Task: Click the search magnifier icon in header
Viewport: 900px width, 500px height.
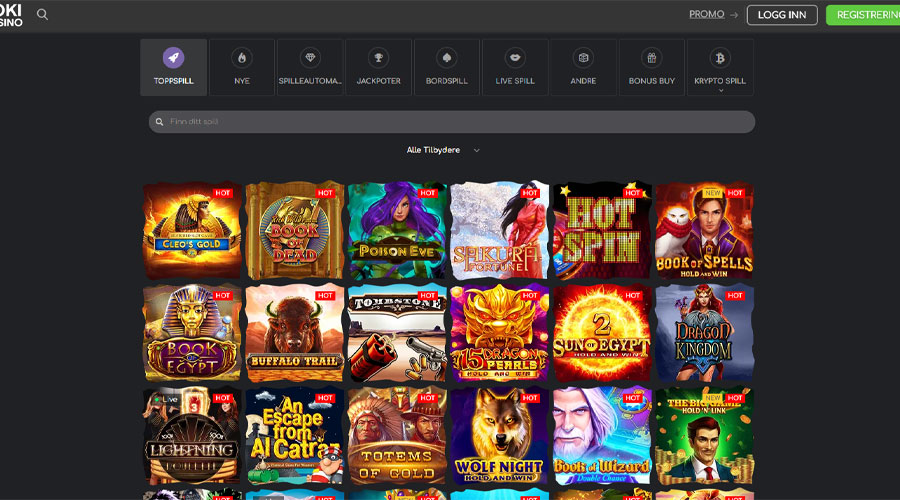Action: point(42,14)
